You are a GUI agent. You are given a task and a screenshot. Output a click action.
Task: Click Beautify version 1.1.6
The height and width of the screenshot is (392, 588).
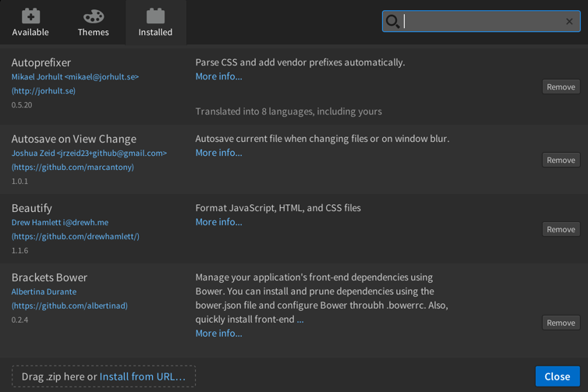pyautogui.click(x=19, y=251)
